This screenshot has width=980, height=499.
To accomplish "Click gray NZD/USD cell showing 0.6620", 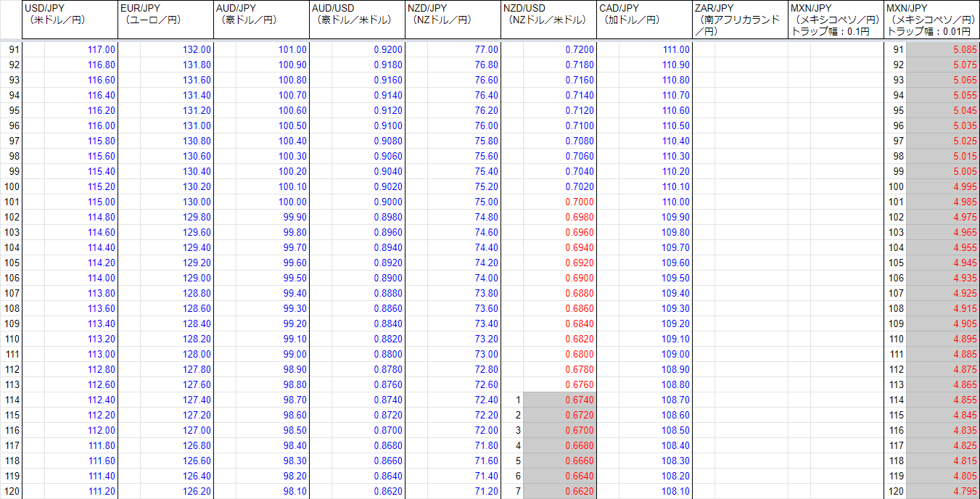I will [x=559, y=491].
